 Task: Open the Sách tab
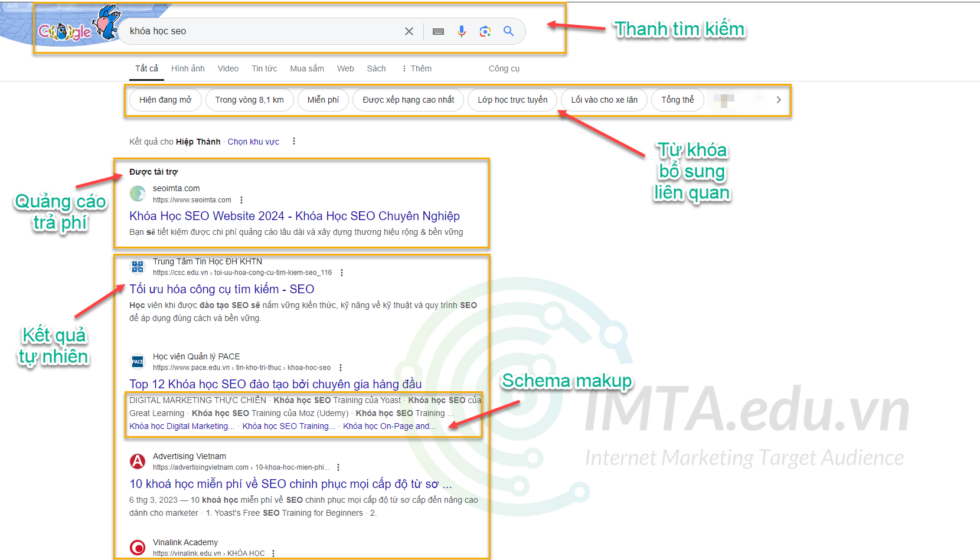[376, 68]
